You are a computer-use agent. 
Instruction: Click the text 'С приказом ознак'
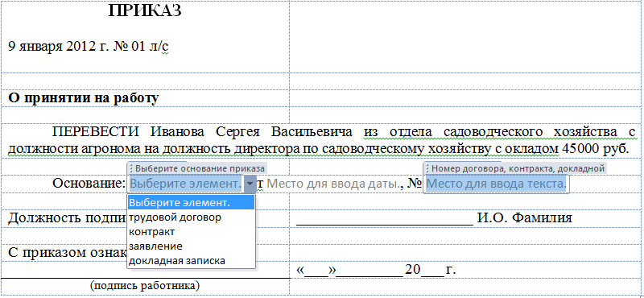pyautogui.click(x=68, y=252)
